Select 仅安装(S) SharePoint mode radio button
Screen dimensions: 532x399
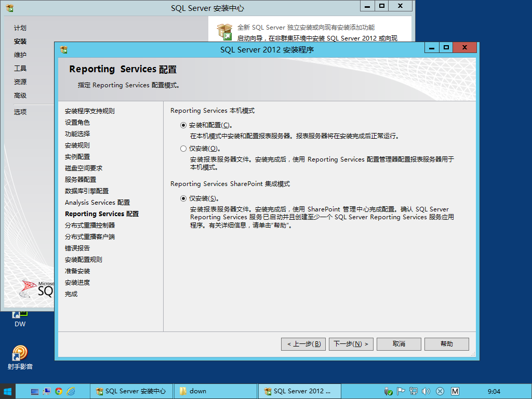pyautogui.click(x=183, y=198)
